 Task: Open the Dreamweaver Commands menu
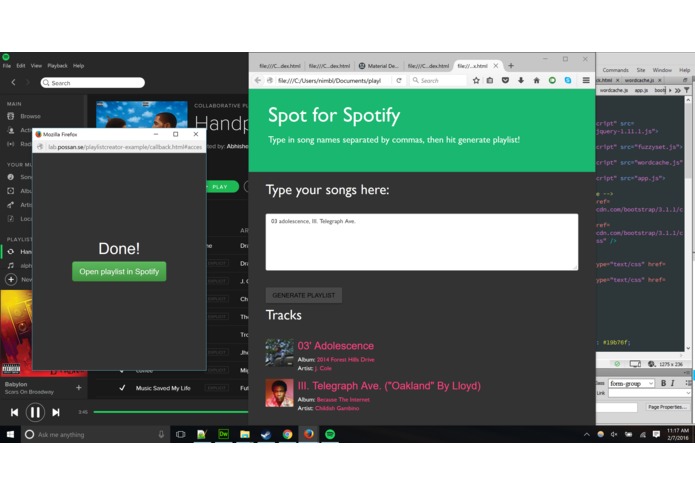coord(615,70)
